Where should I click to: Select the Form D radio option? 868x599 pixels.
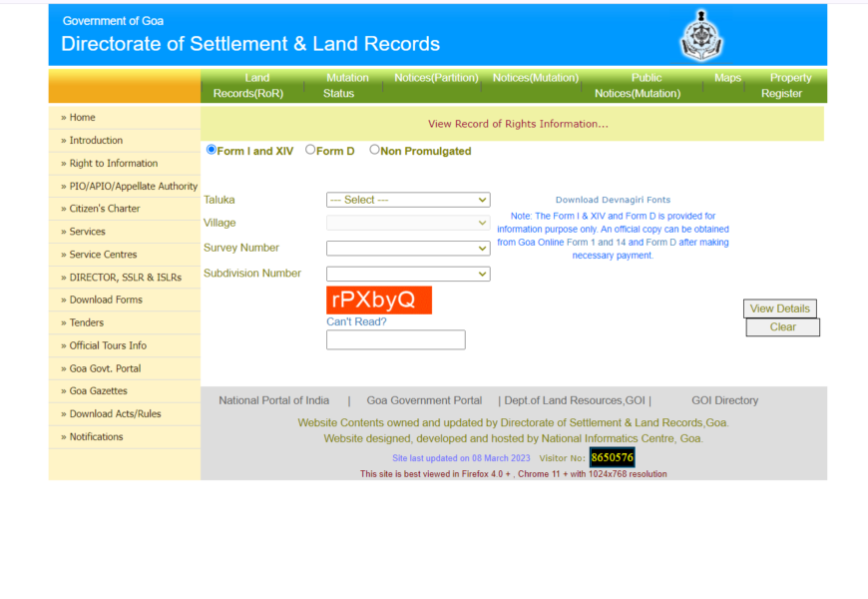(x=310, y=150)
